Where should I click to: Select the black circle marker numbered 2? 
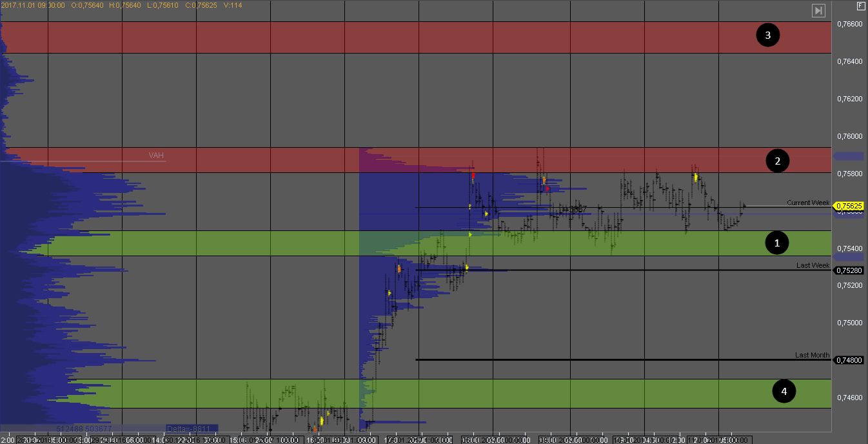(x=777, y=161)
